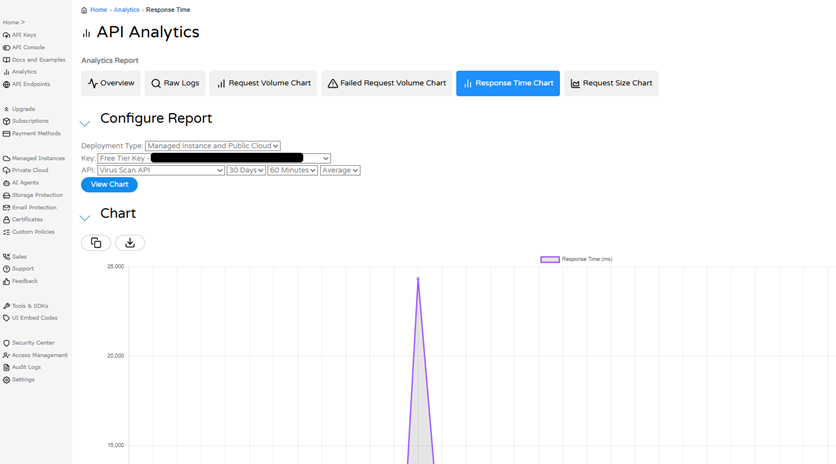Open Subscriptions page
Viewport: 836px width, 464px height.
point(26,121)
